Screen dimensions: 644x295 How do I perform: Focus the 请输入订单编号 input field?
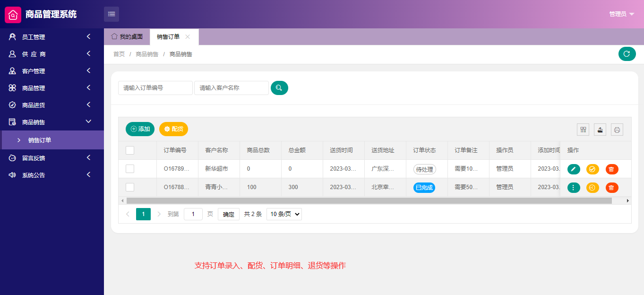(x=155, y=88)
